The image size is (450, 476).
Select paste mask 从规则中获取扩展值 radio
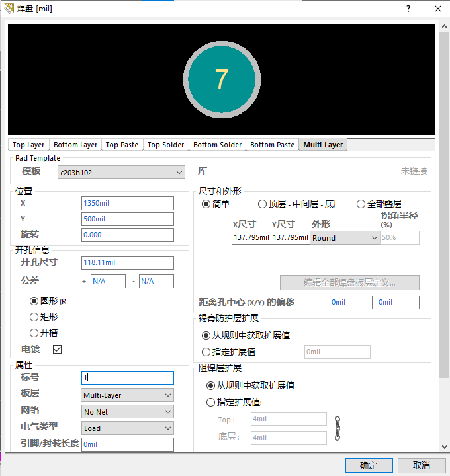(x=206, y=335)
